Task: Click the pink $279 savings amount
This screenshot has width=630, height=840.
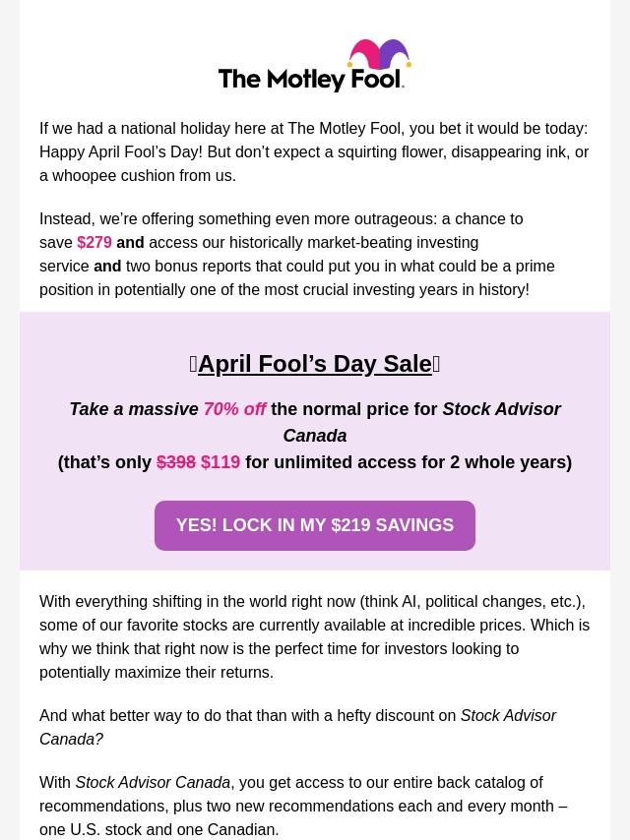Action: [94, 243]
